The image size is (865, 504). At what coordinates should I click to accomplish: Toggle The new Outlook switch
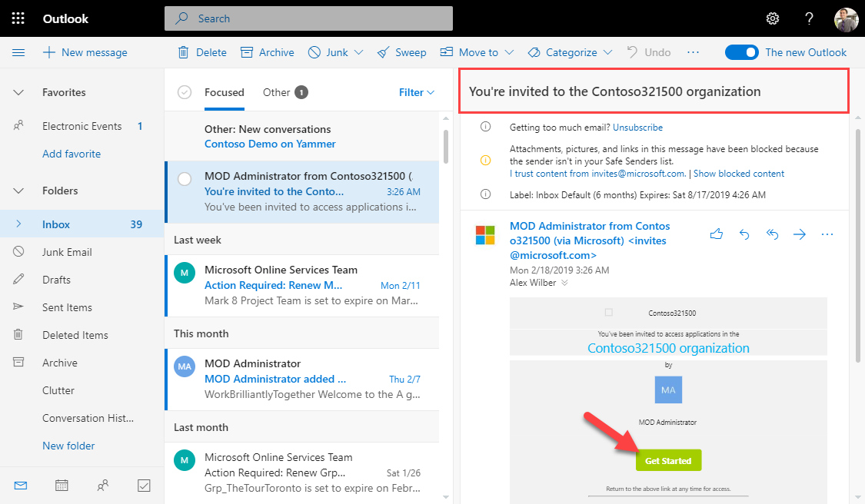[x=741, y=52]
